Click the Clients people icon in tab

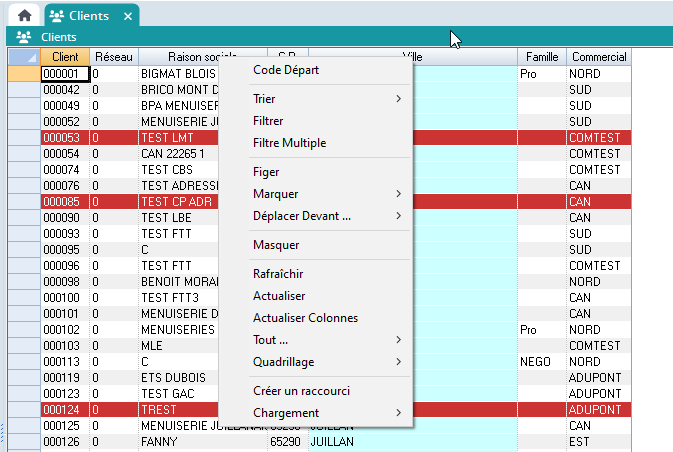(57, 17)
